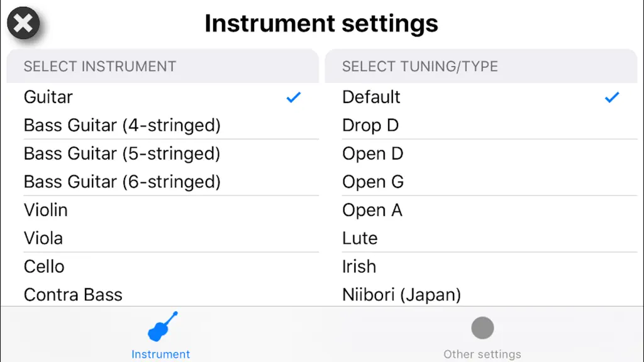Viewport: 644px width, 362px height.
Task: Open the Other settings tab label
Action: (x=482, y=354)
